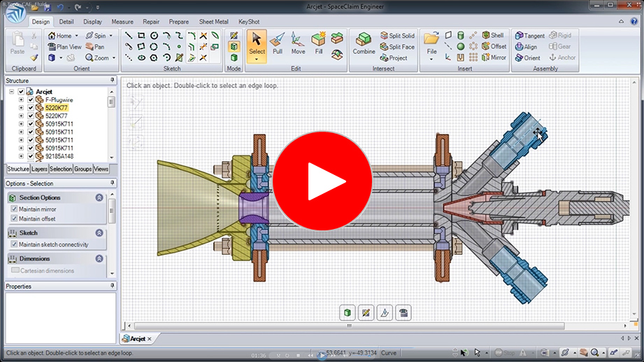Open the Detail ribbon tab

point(66,22)
